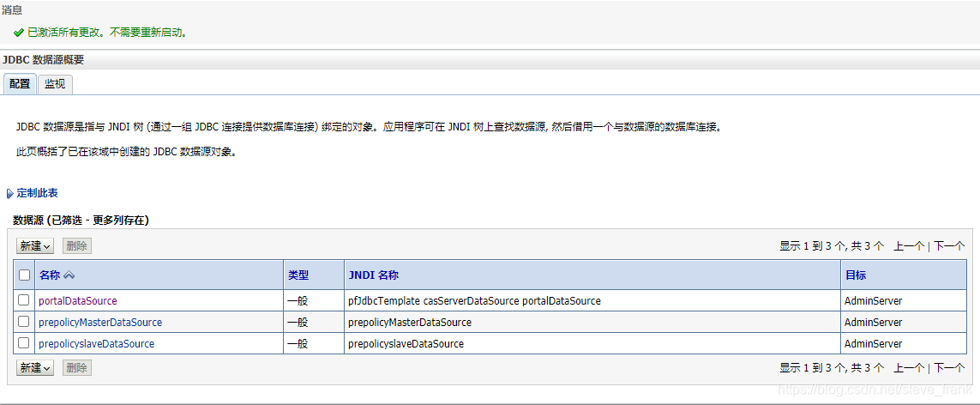Image resolution: width=980 pixels, height=405 pixels.
Task: Check the box for prepolicyslaveDataSource row
Action: tap(24, 343)
